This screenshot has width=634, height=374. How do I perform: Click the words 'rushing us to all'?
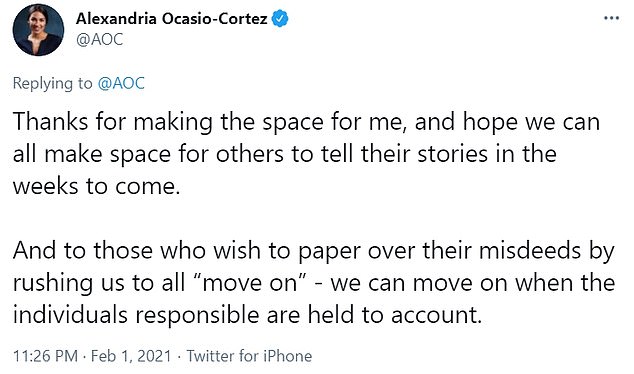[x=99, y=283]
